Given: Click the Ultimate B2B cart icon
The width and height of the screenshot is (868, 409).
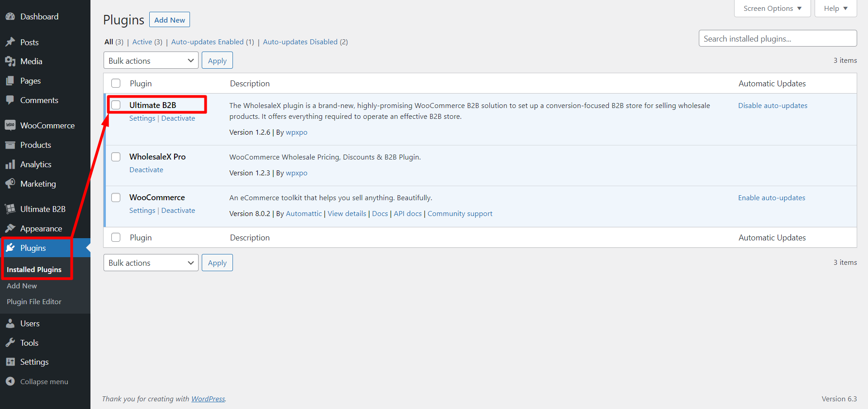Looking at the screenshot, I should tap(10, 209).
